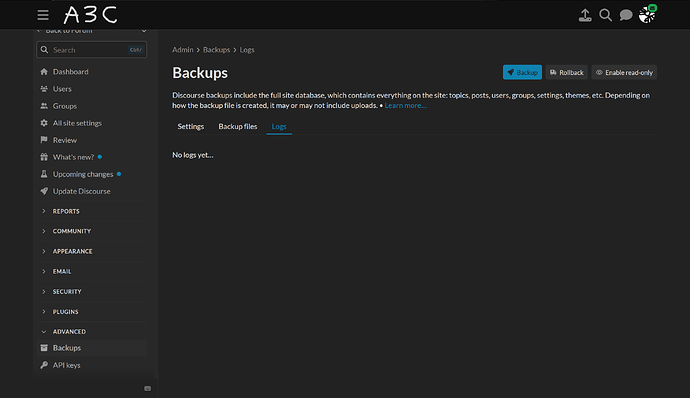Open Dashboard in sidebar

click(x=92, y=72)
